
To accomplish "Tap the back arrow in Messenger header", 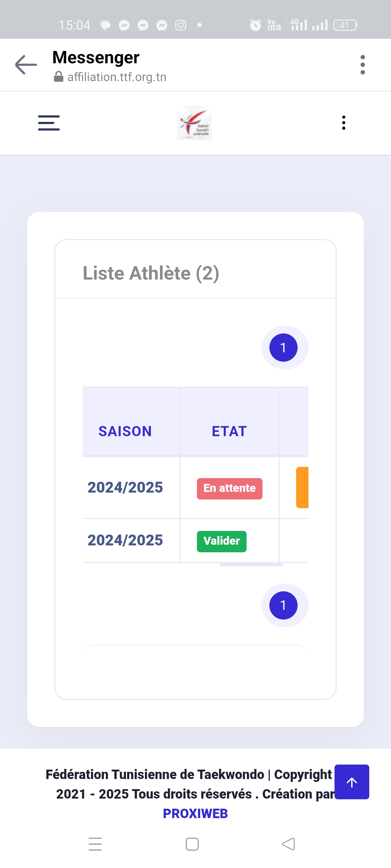I will pos(26,65).
